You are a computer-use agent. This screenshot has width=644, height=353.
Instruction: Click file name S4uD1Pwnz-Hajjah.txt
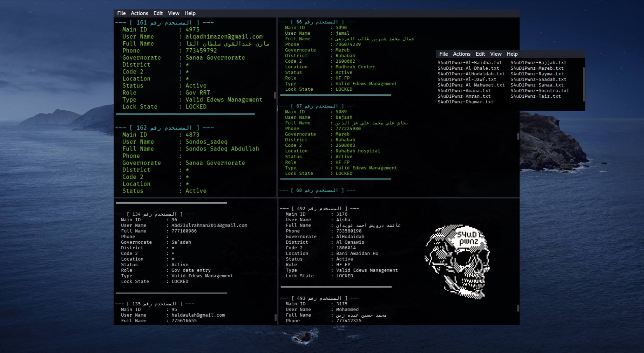click(538, 63)
